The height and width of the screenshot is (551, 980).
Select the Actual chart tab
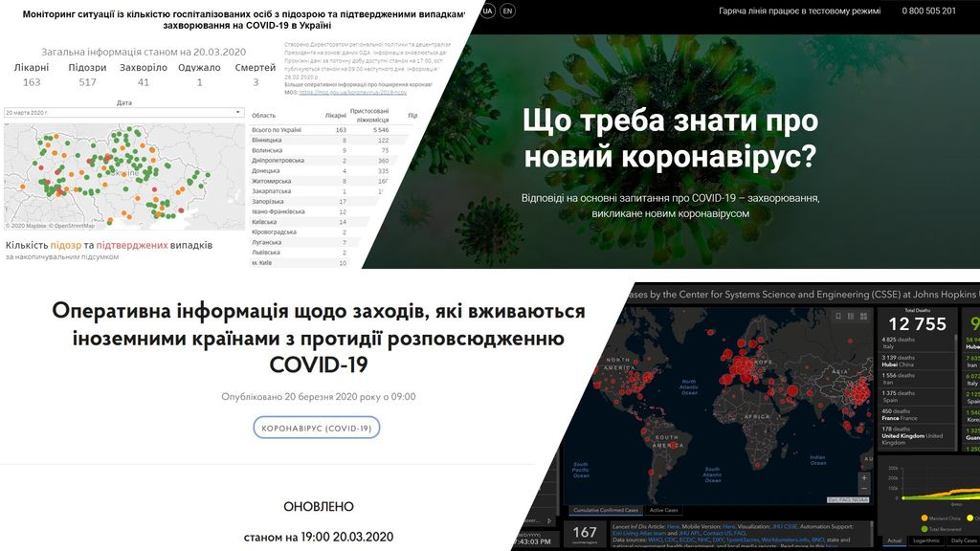[x=893, y=540]
